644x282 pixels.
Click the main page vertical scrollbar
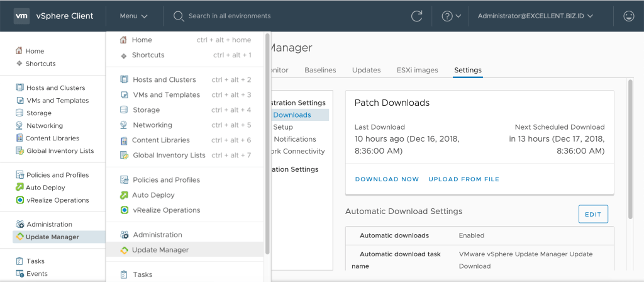(x=630, y=150)
